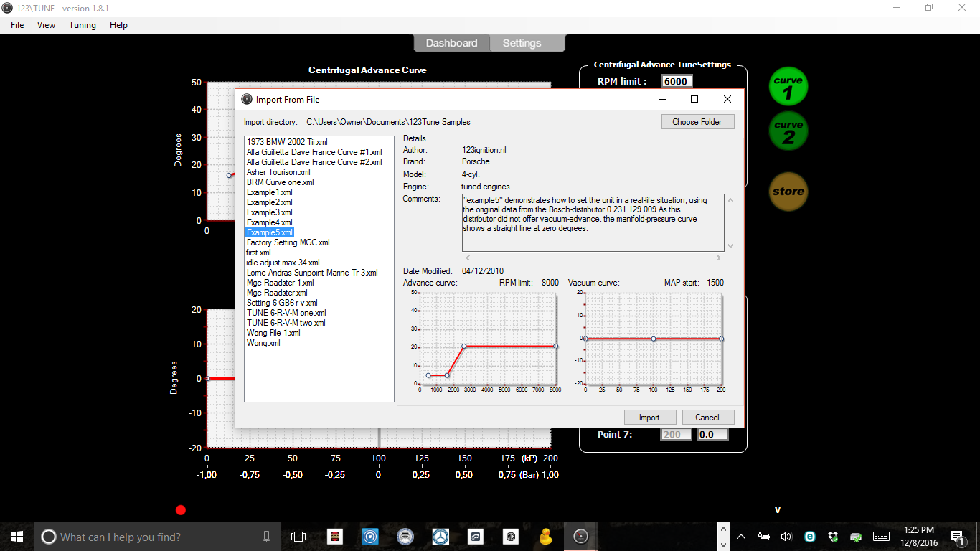Select the green curve 1 button
980x551 pixels.
click(788, 87)
